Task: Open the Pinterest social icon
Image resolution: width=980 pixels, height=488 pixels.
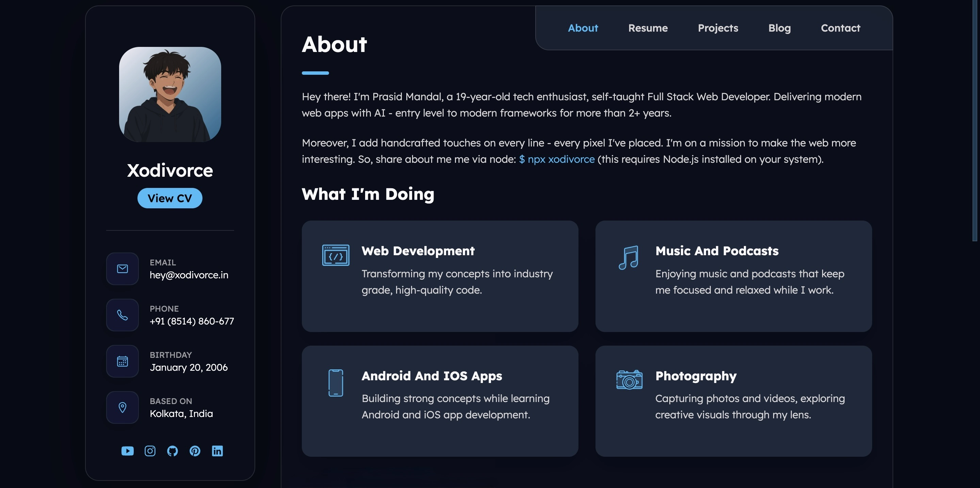Action: click(x=195, y=451)
